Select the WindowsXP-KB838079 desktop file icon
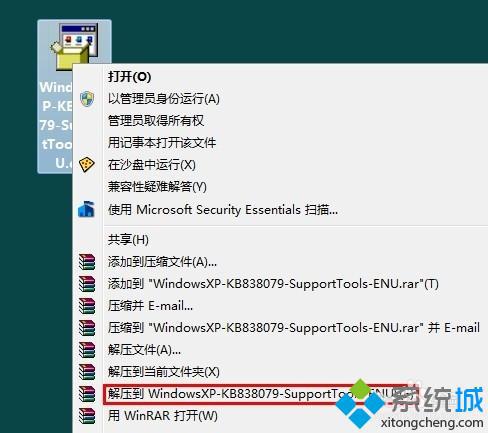 74,46
